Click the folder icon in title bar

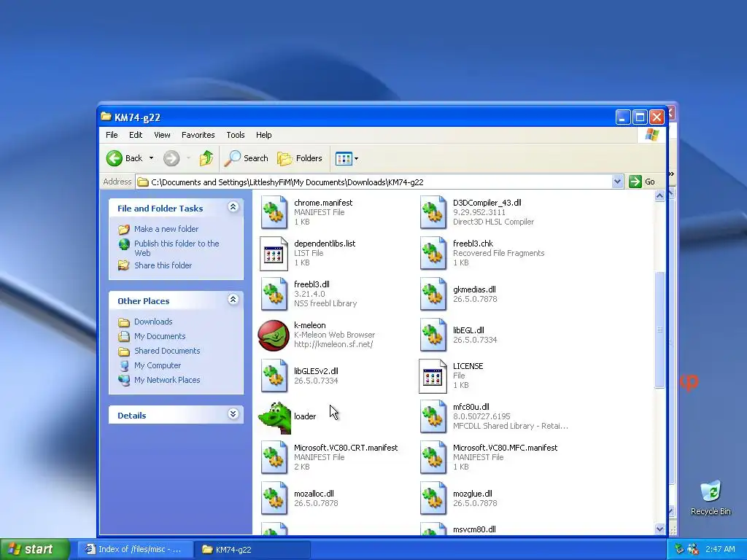(107, 117)
